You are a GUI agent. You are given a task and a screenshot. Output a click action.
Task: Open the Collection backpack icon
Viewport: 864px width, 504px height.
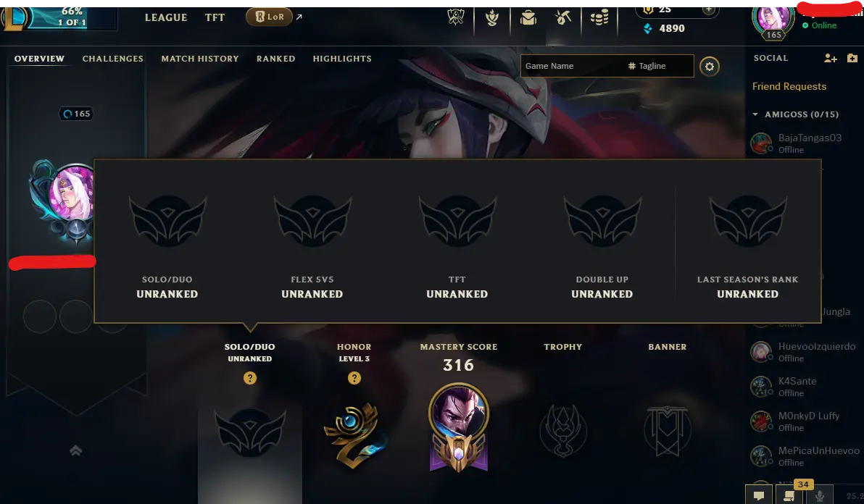pos(528,17)
